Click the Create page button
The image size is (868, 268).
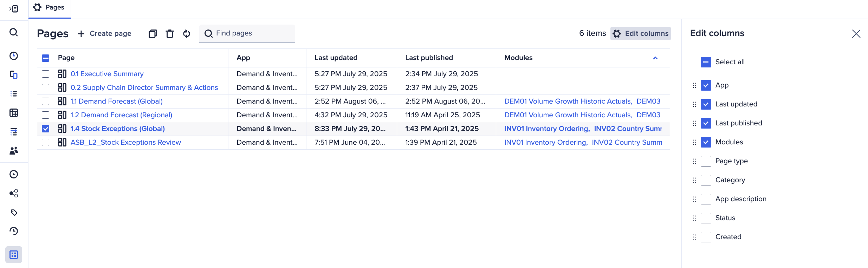pos(104,34)
